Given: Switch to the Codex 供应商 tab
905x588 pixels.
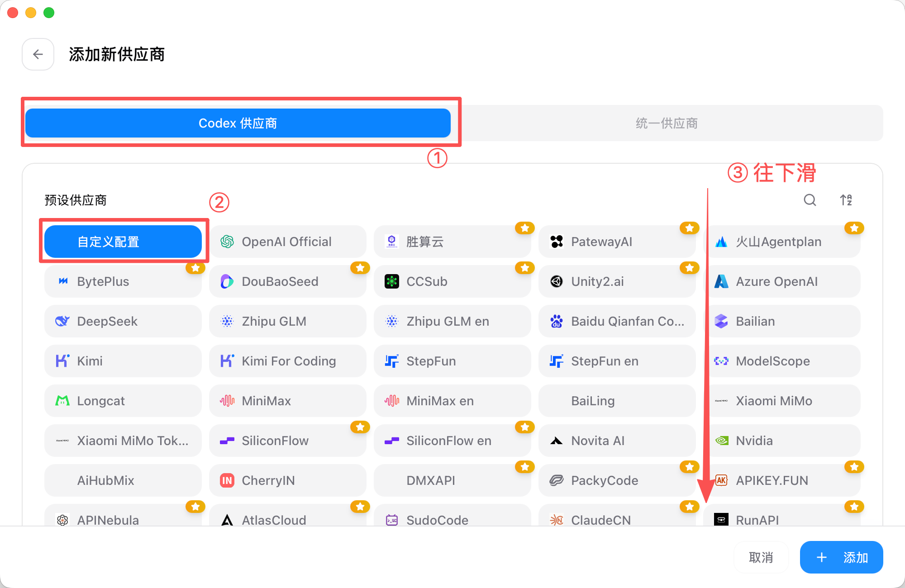Looking at the screenshot, I should pos(238,123).
